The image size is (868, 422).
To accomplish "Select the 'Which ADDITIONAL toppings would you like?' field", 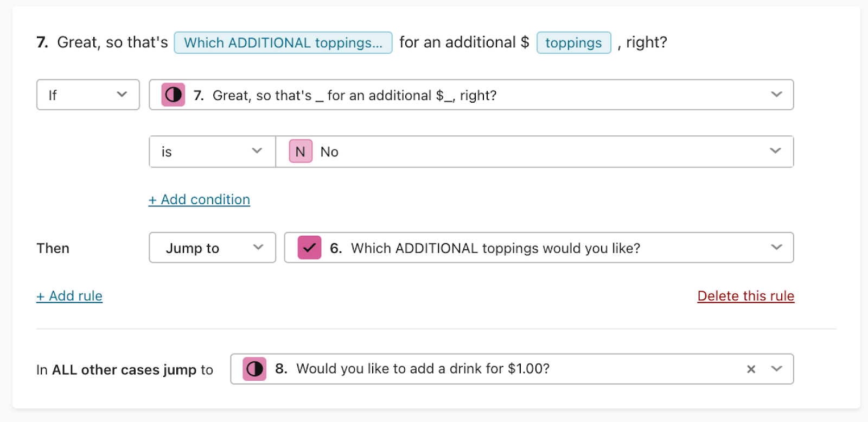I will [539, 248].
